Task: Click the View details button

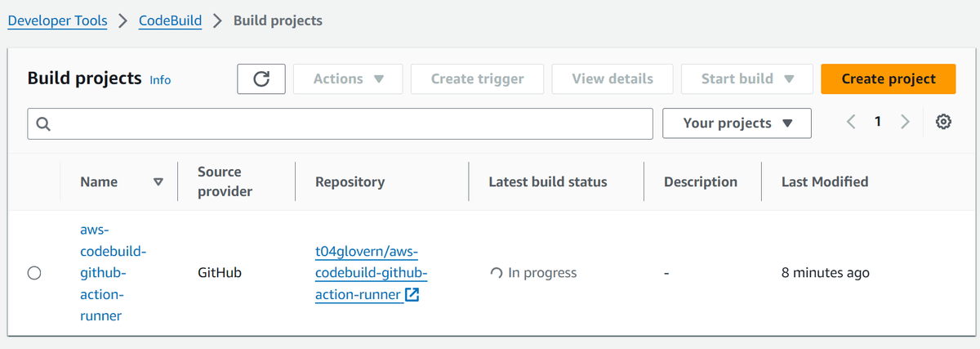Action: coord(612,78)
